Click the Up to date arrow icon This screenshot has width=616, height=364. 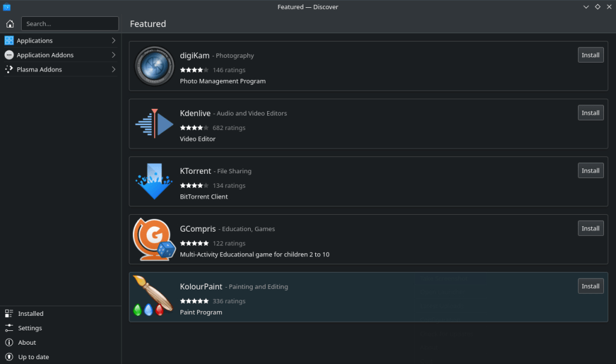9,357
